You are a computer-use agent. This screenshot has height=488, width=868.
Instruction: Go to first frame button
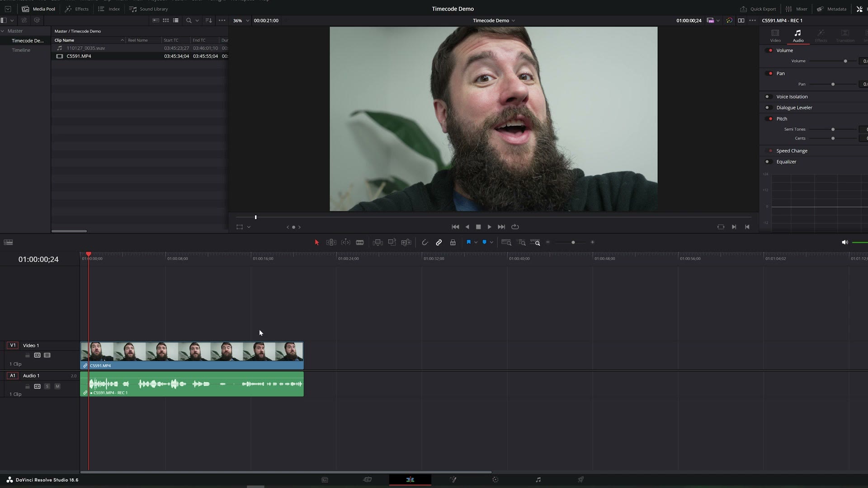pos(455,227)
